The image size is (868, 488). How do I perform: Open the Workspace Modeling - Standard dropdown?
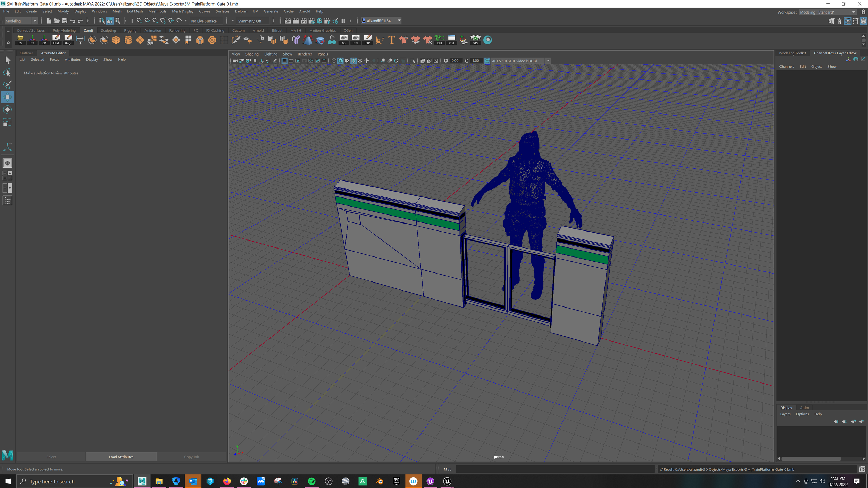tap(828, 12)
